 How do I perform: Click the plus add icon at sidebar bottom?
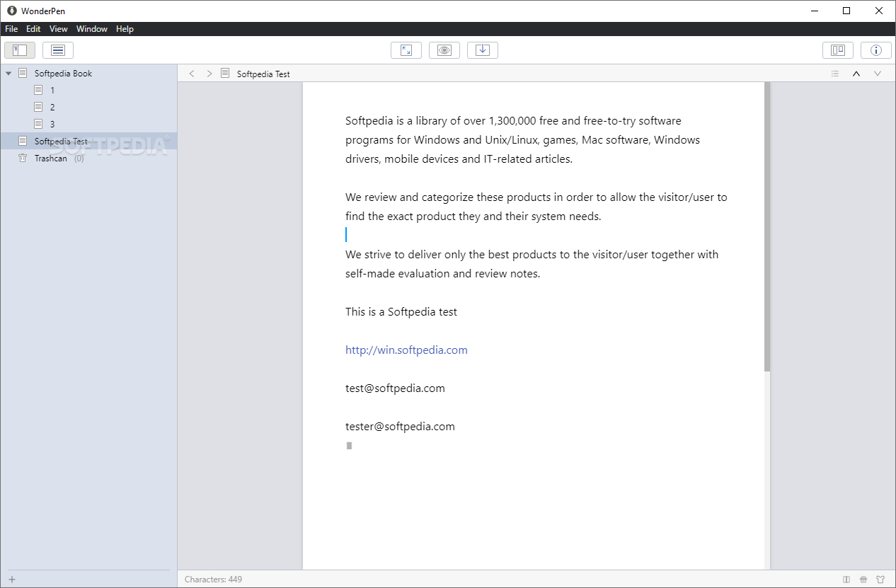(x=11, y=580)
